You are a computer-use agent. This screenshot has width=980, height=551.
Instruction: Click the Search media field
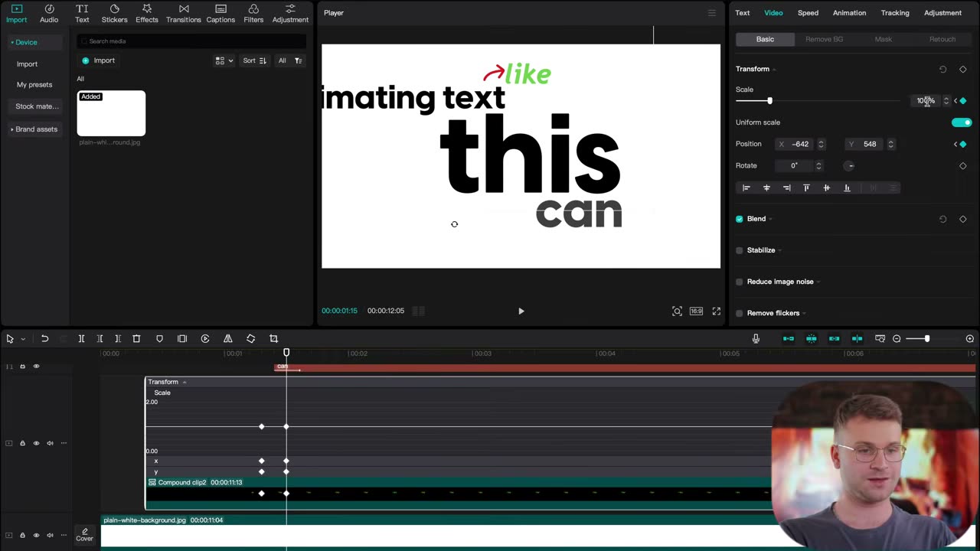coord(191,41)
